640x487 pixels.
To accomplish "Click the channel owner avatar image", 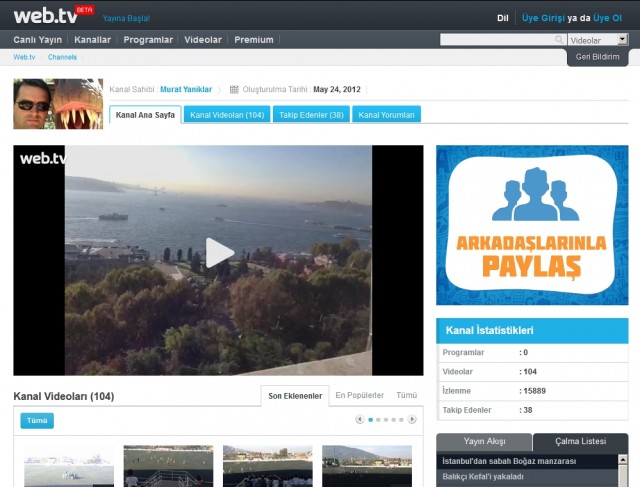I will tap(58, 104).
